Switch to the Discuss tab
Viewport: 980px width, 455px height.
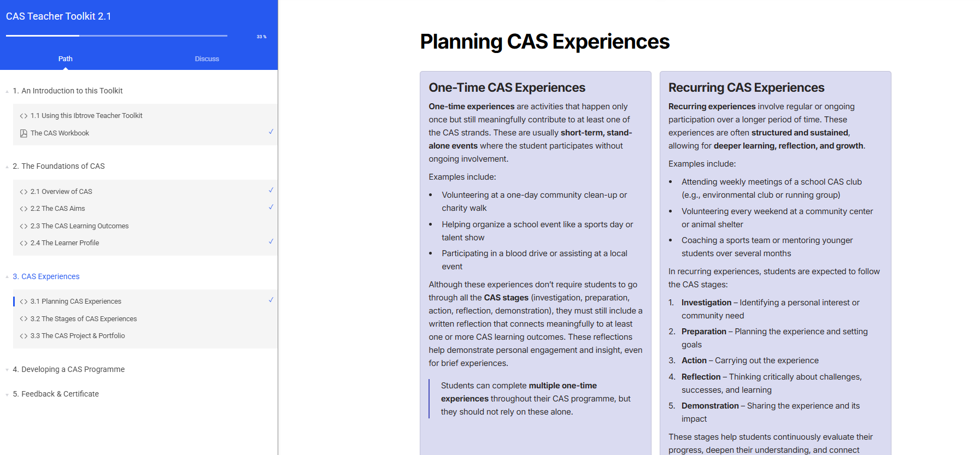[207, 59]
